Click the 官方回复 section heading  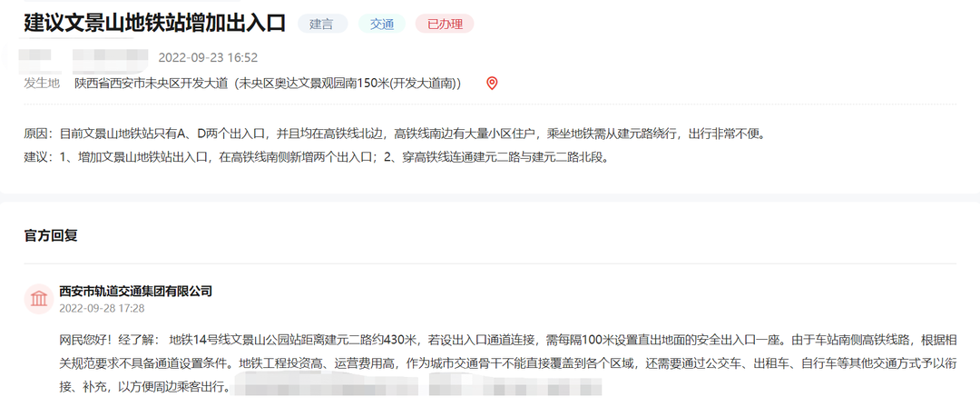[51, 236]
